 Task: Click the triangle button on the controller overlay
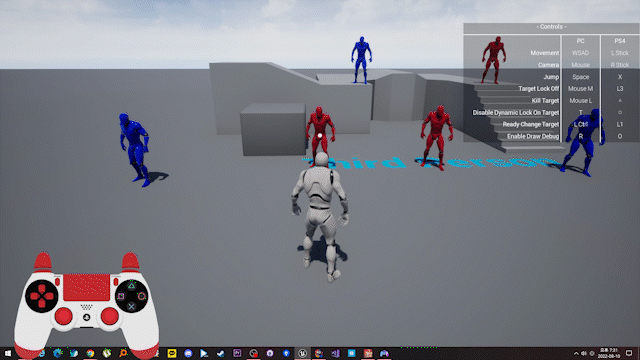tap(131, 286)
